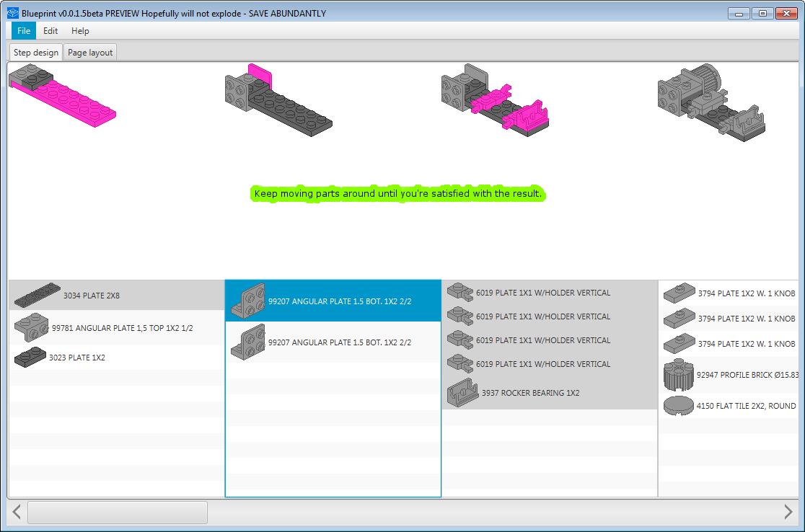The height and width of the screenshot is (532, 805).
Task: Select the second 6019 PLATE 1X1 W/HOLDER label
Action: tap(543, 316)
